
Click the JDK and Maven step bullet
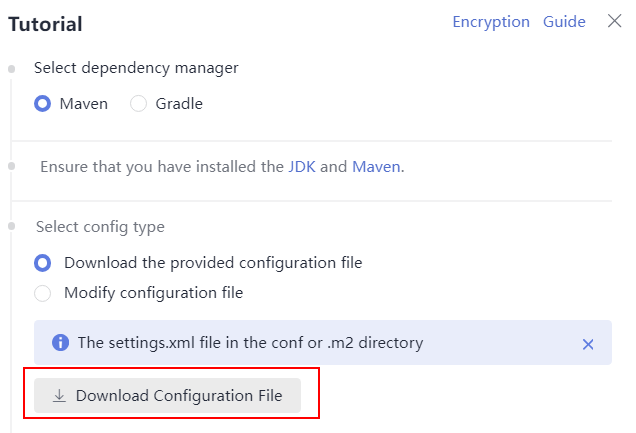[x=12, y=166]
